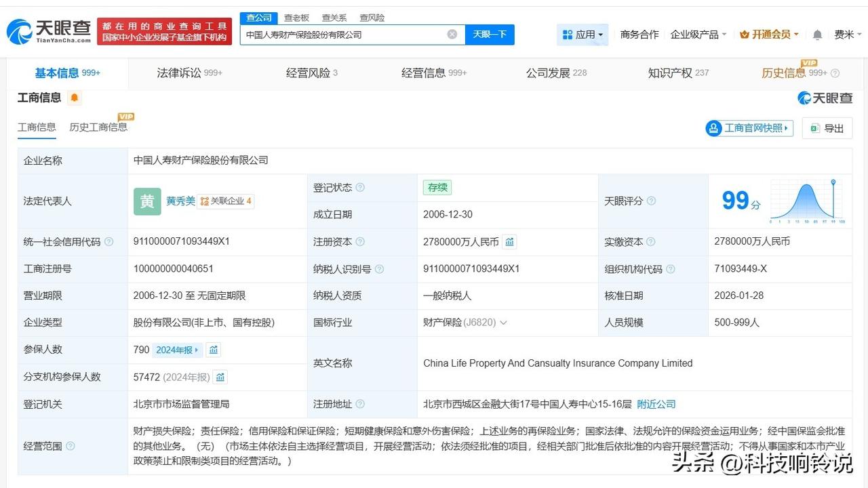The height and width of the screenshot is (488, 868).
Task: Select 组织机构代码 value 71093449-X
Action: point(741,269)
